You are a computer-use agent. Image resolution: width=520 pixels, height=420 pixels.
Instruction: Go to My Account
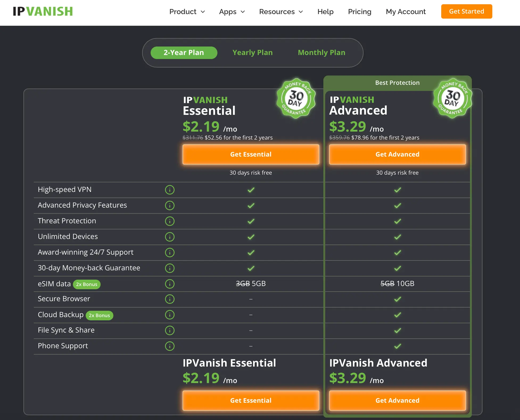(x=405, y=12)
